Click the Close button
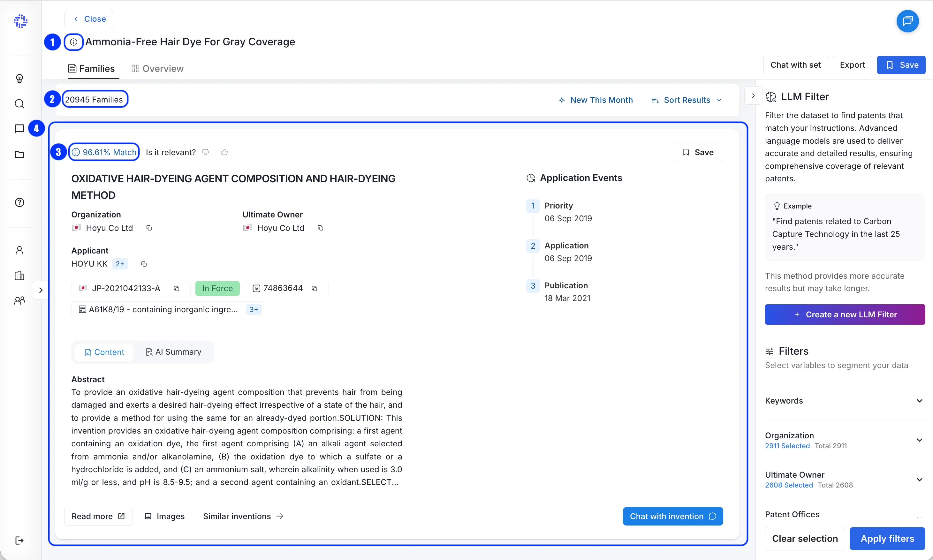Viewport: 933px width, 560px height. coord(89,19)
